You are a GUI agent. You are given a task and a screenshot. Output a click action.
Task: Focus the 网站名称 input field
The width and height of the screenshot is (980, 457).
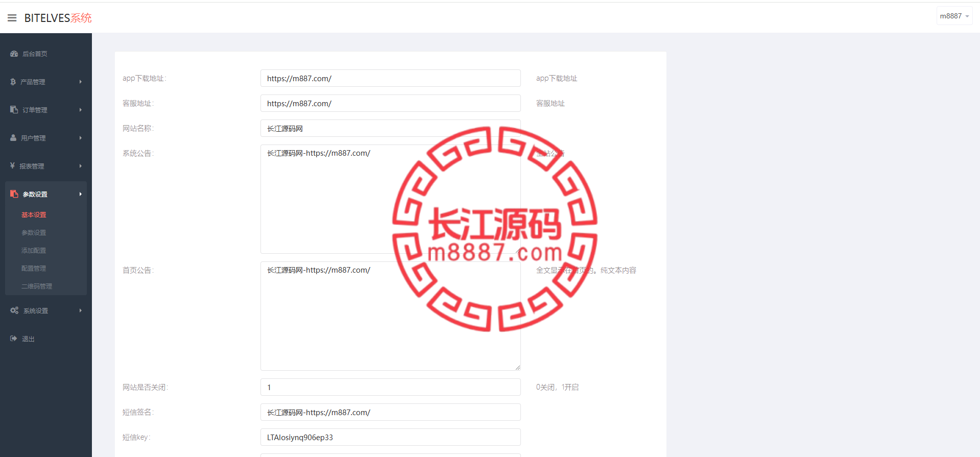point(391,128)
